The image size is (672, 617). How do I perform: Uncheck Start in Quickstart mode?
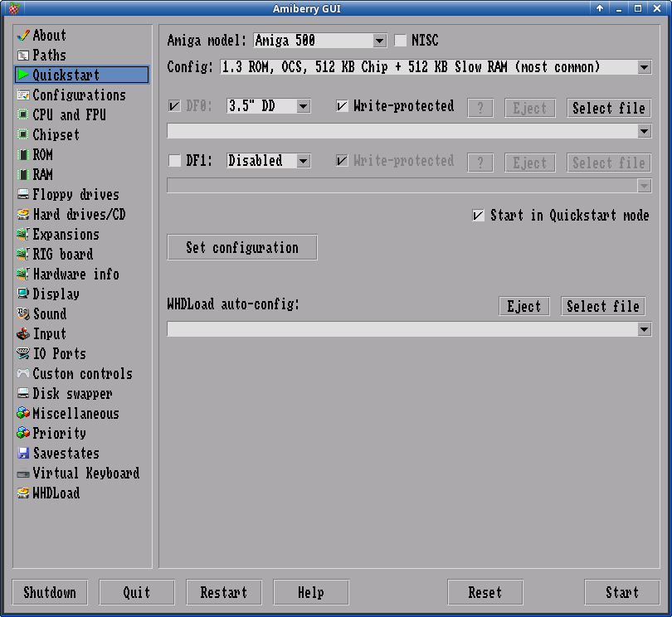(479, 215)
